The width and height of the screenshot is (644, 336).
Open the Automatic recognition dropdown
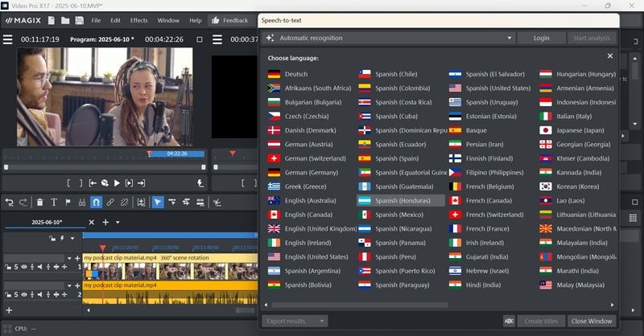388,38
